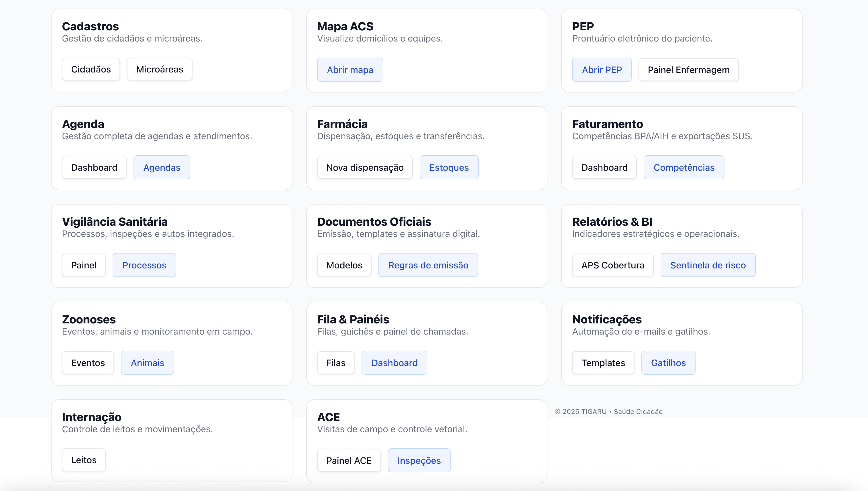The height and width of the screenshot is (491, 868).
Task: Open Inspeções under ACE
Action: pos(419,461)
